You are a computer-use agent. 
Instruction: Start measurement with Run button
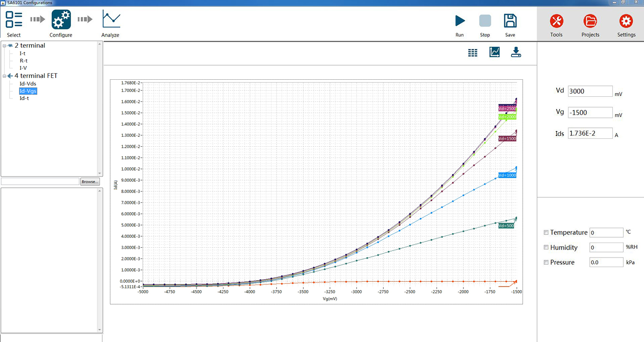[460, 21]
